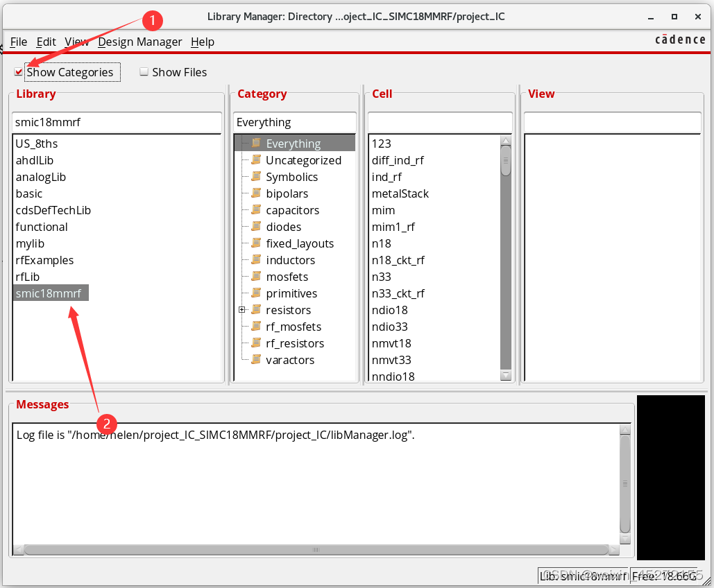Enable the Show Files checkbox
The image size is (714, 588).
click(144, 72)
